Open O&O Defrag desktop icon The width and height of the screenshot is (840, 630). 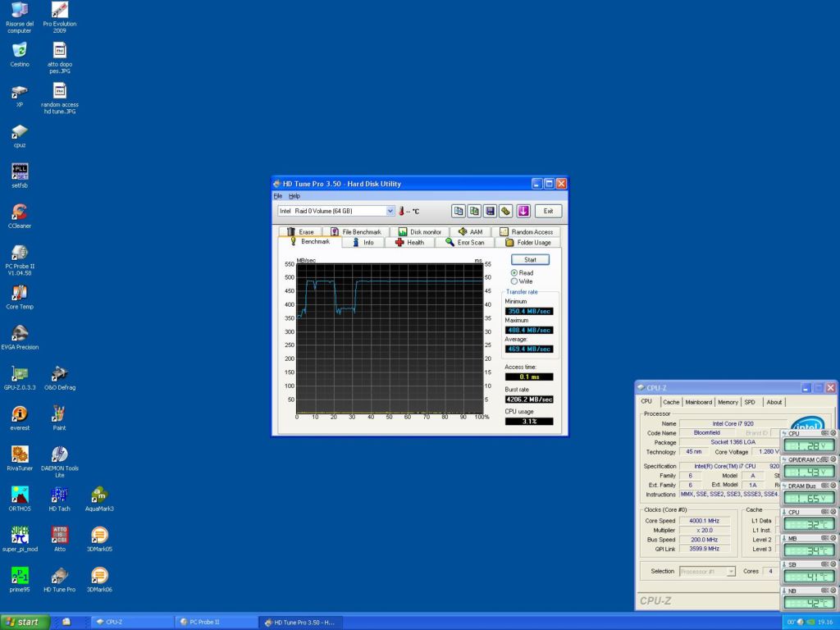click(x=59, y=377)
